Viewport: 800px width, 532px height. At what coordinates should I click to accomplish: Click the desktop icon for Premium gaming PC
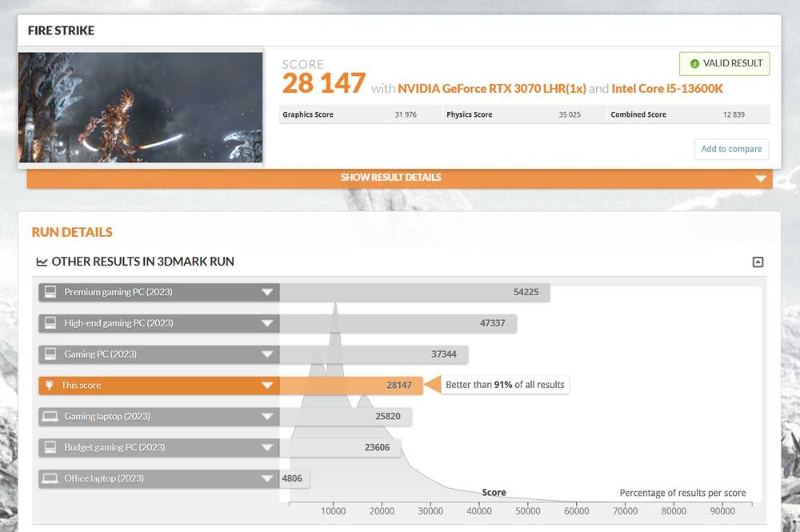click(x=50, y=292)
